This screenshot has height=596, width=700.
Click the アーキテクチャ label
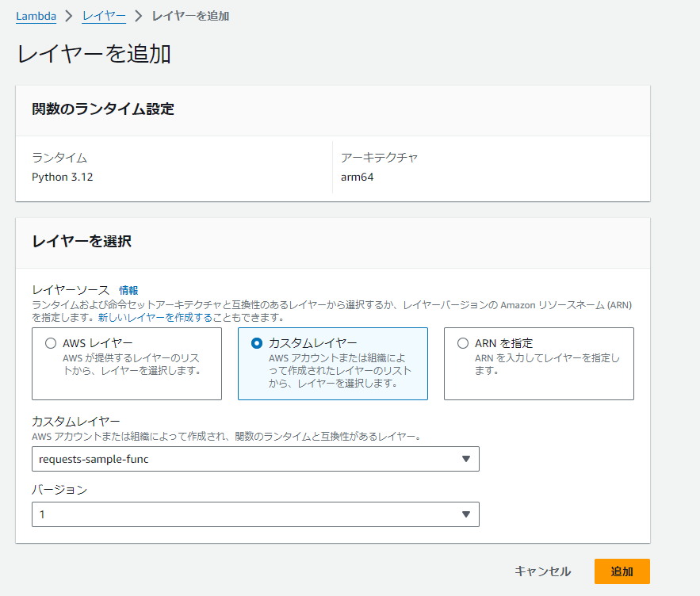[x=380, y=158]
